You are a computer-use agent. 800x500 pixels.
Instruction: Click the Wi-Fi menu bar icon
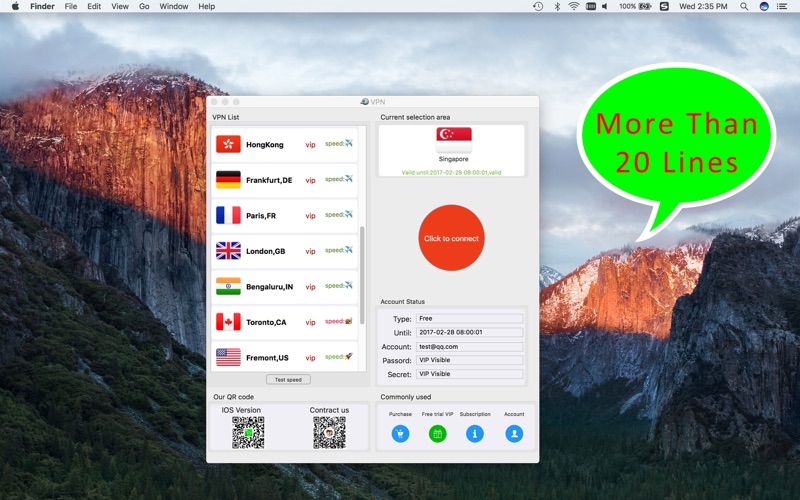(574, 6)
